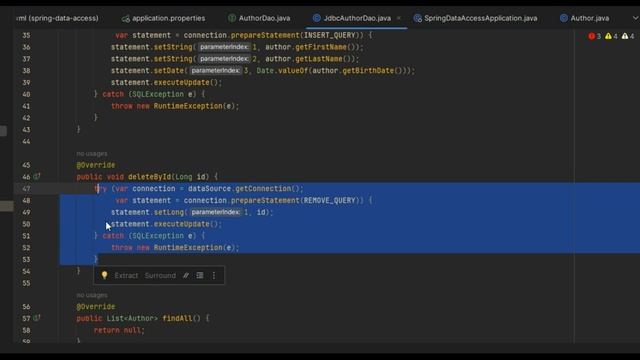The width and height of the screenshot is (640, 360).
Task: Click the application.properties file icon
Action: pyautogui.click(x=126, y=18)
